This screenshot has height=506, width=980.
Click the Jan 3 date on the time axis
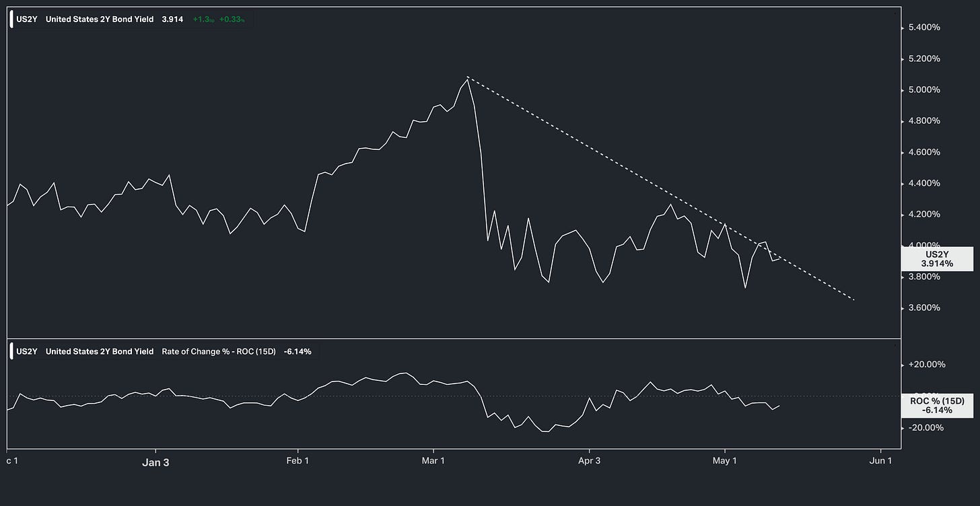coord(155,461)
